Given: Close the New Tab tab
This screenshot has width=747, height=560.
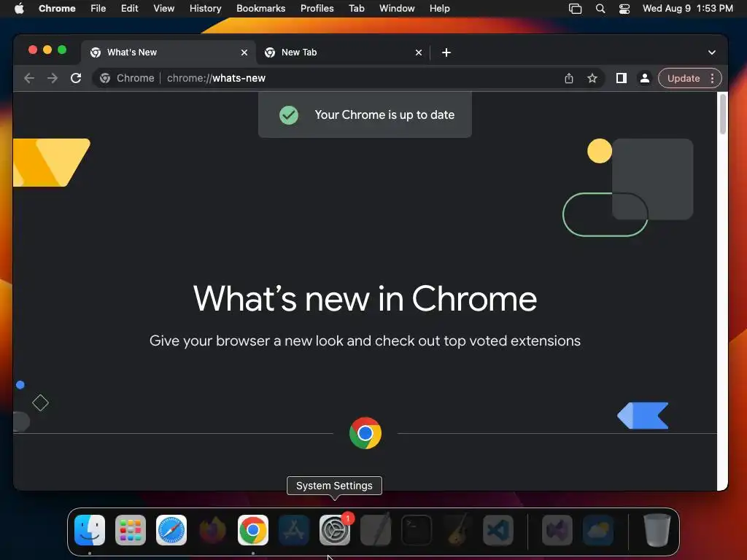Looking at the screenshot, I should click(418, 52).
